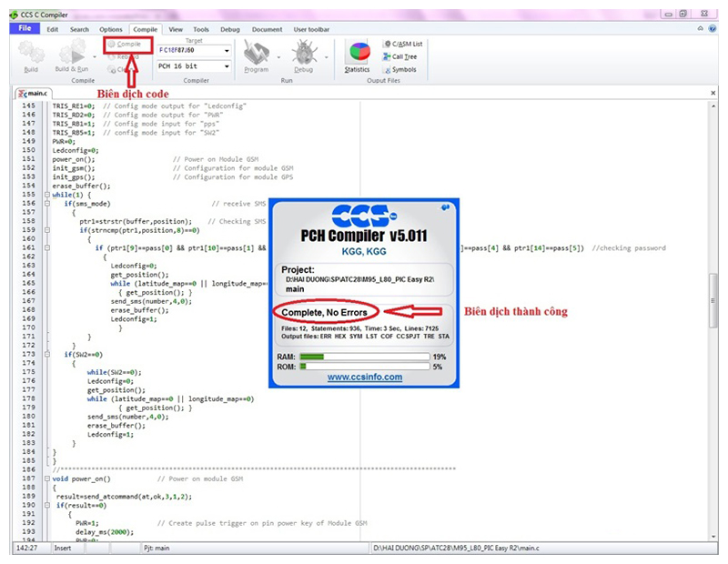Open the C/ASM List output file
The height and width of the screenshot is (564, 728).
click(402, 44)
